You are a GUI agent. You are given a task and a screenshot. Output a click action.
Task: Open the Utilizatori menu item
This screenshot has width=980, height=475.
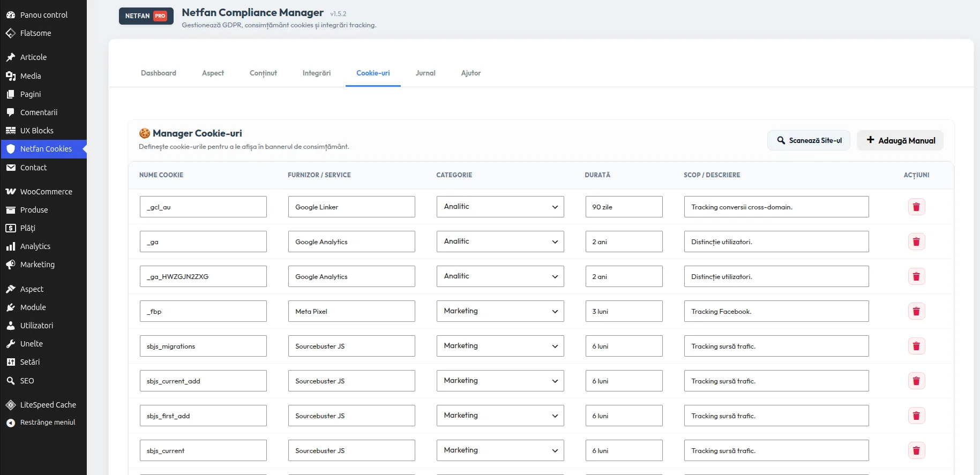[43, 326]
